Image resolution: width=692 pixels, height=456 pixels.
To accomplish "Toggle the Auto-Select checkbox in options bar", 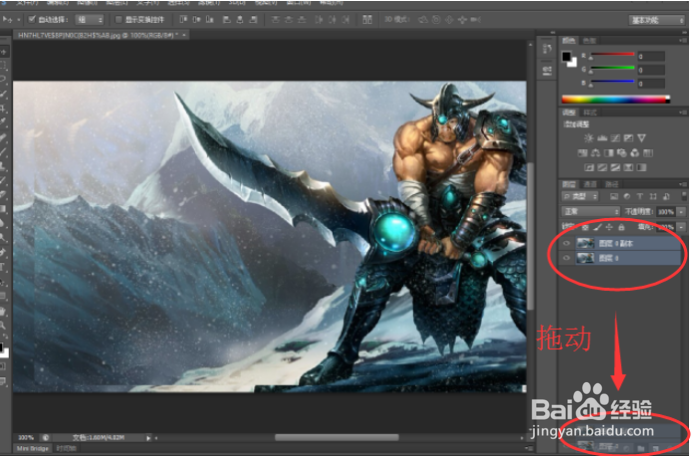I will (x=32, y=19).
